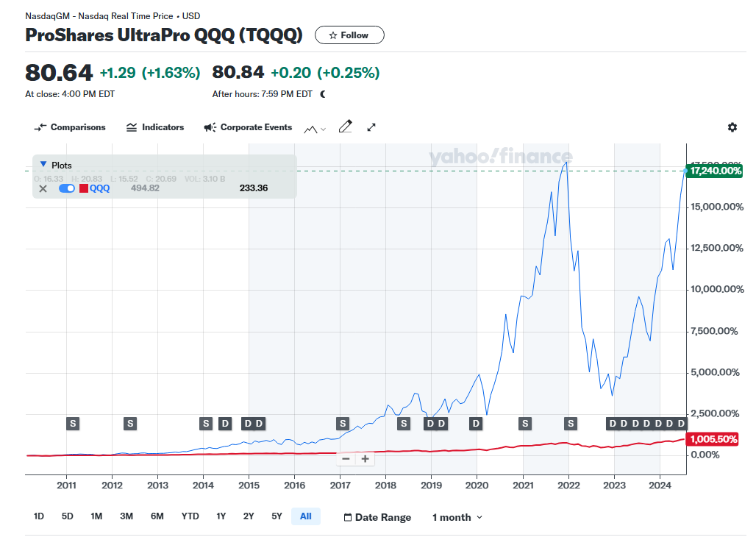Follow TQQQ with the star button

tap(349, 35)
